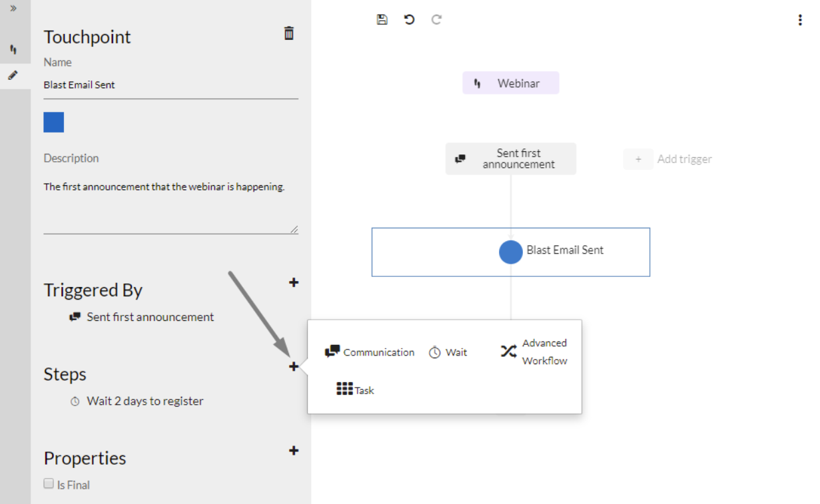Screen dimensions: 820x504
Task: Select the pencil edit sidebar tab
Action: click(13, 75)
